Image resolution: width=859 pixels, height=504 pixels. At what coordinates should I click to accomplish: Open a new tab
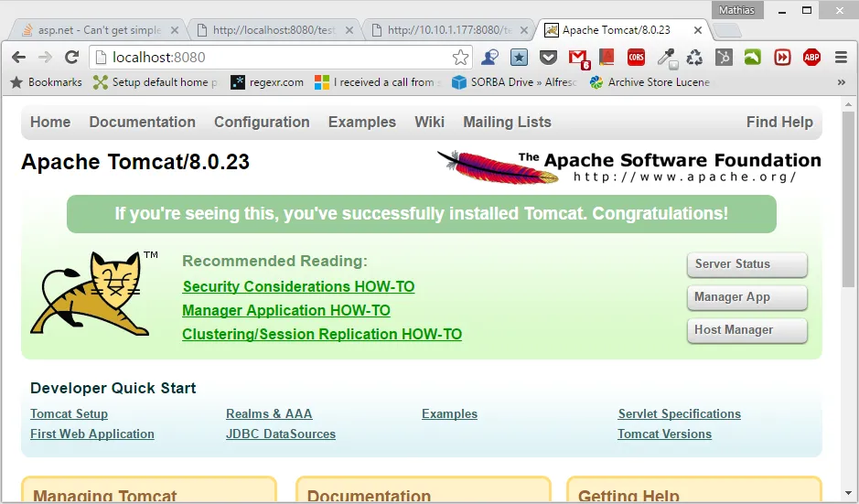(727, 31)
